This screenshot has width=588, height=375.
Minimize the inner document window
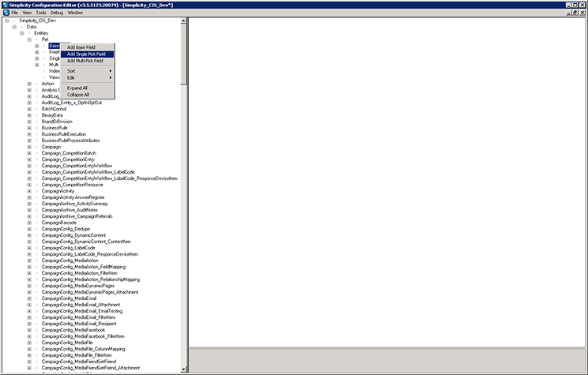[x=570, y=13]
